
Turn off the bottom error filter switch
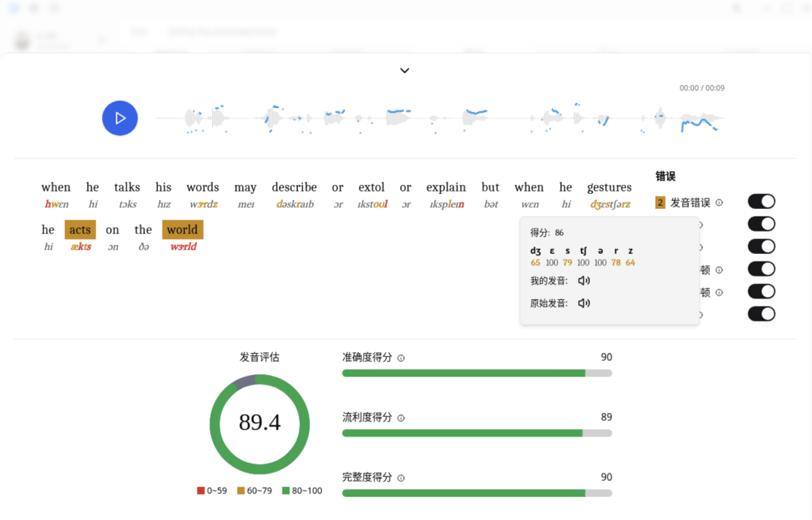click(762, 314)
